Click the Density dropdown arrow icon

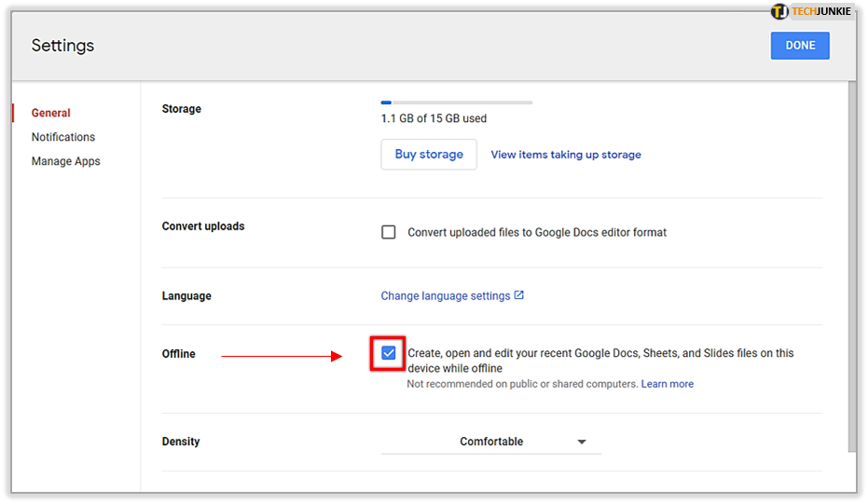click(x=581, y=442)
